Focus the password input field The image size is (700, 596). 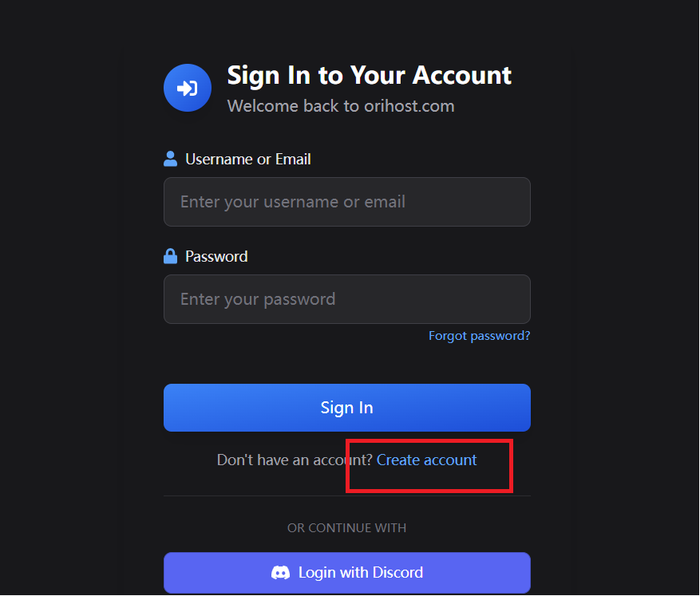[x=347, y=299]
